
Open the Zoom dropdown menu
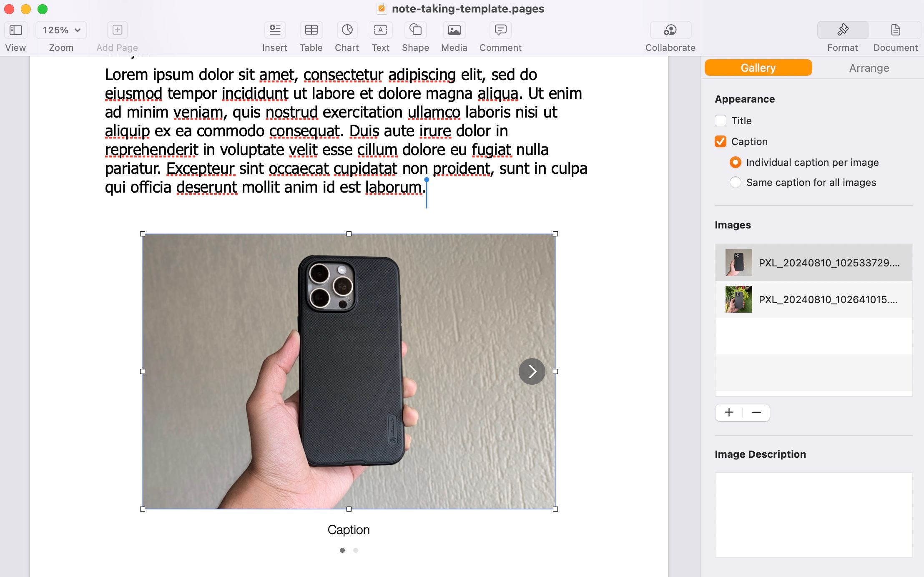(60, 29)
